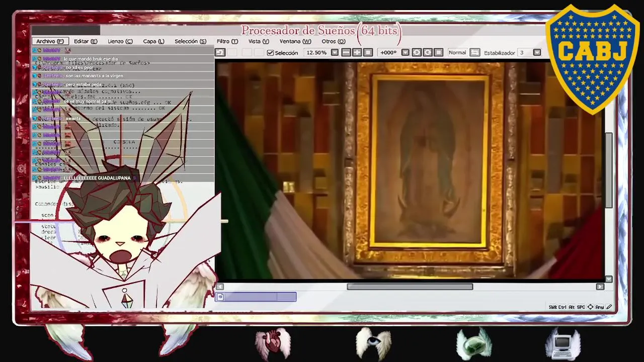Click the Estabilizador value field showing 3
This screenshot has width=644, height=362.
[524, 52]
